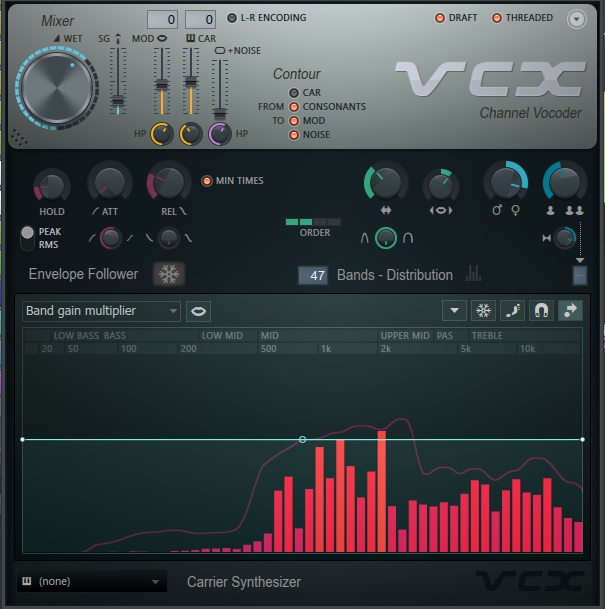Image resolution: width=605 pixels, height=609 pixels.
Task: Click the ORDER filter indicator
Action: pyautogui.click(x=313, y=222)
